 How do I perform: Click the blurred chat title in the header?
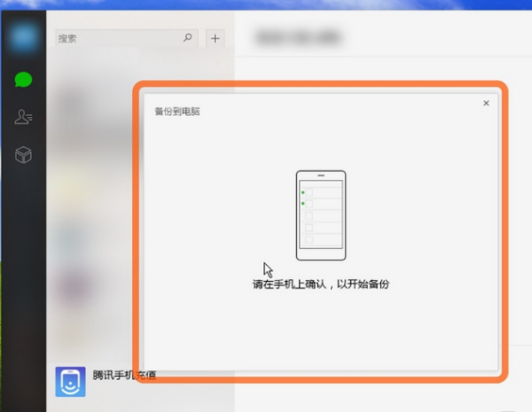[x=297, y=37]
